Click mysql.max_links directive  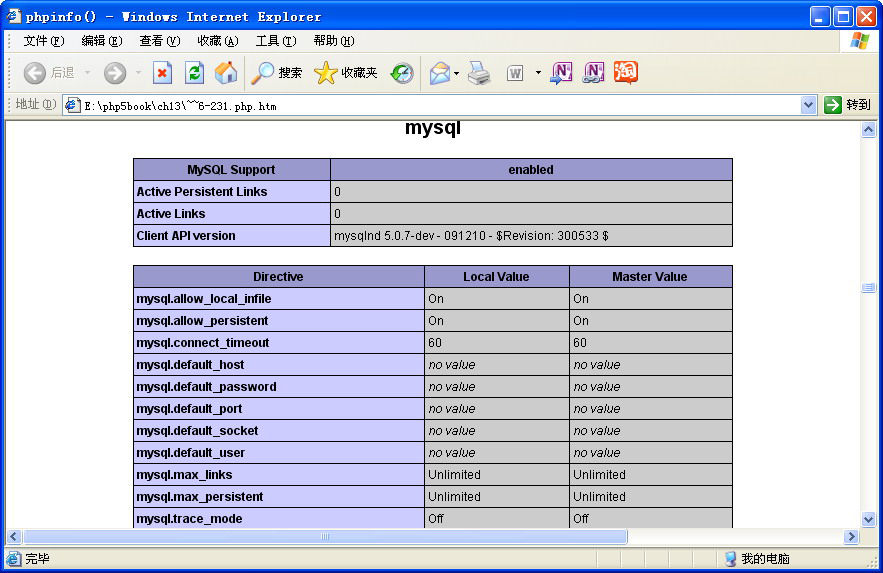tap(184, 474)
